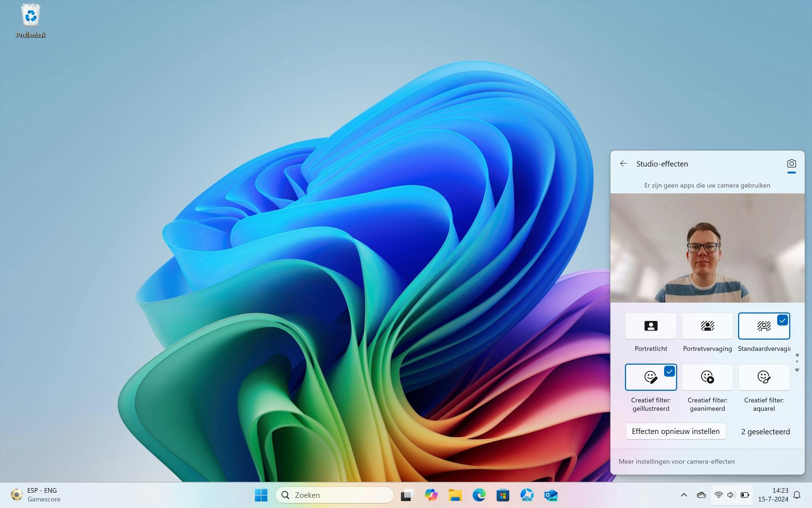Expand hidden system tray icons chevron
812x508 pixels.
(684, 495)
